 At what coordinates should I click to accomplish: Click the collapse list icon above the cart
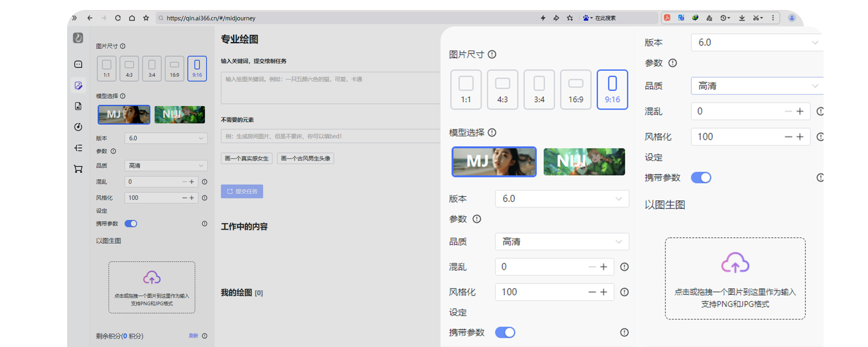(x=78, y=148)
